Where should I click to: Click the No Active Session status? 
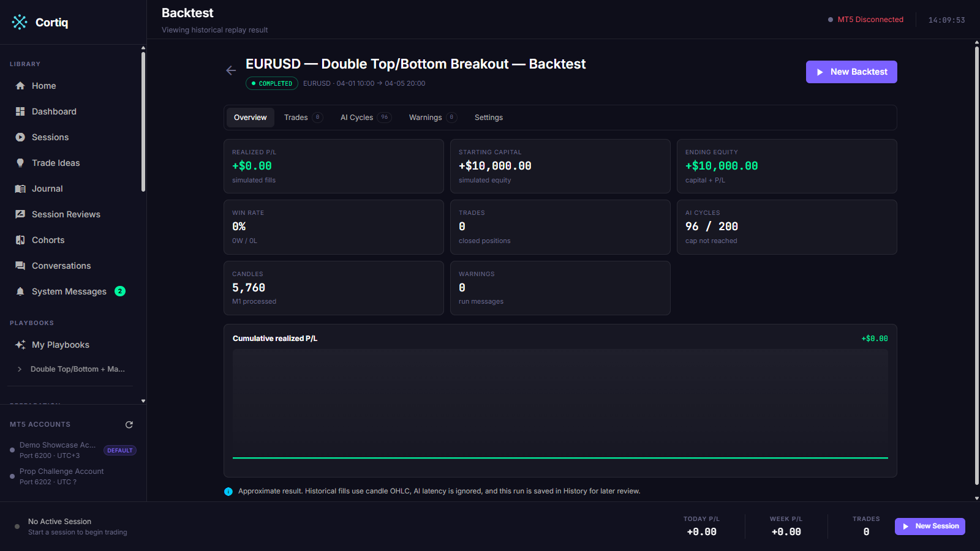tap(59, 522)
